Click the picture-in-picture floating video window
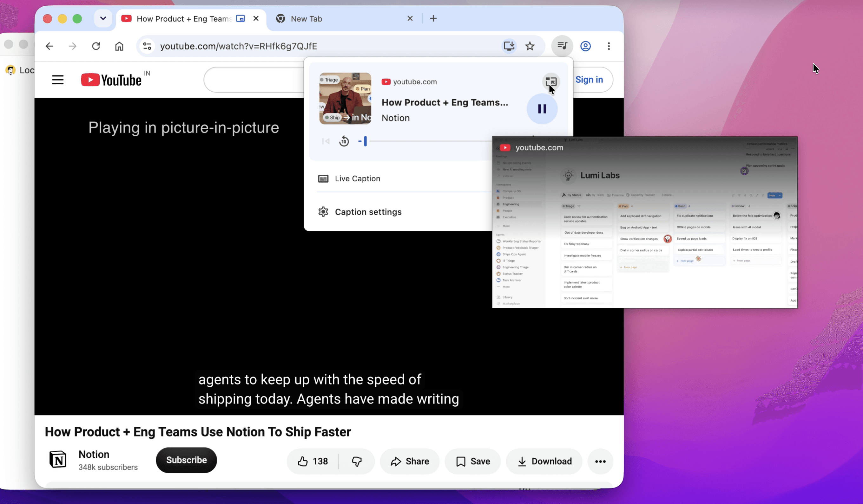 pos(644,223)
